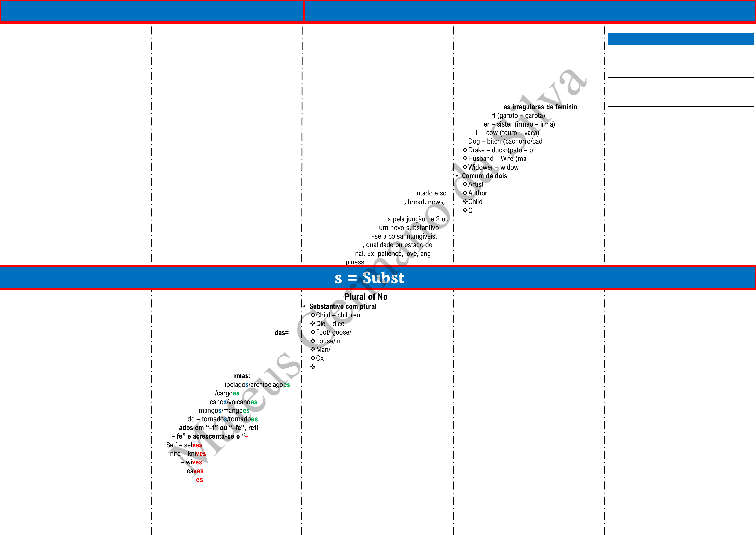Click right blue header cell of table
This screenshot has height=535, width=756.
(x=717, y=39)
